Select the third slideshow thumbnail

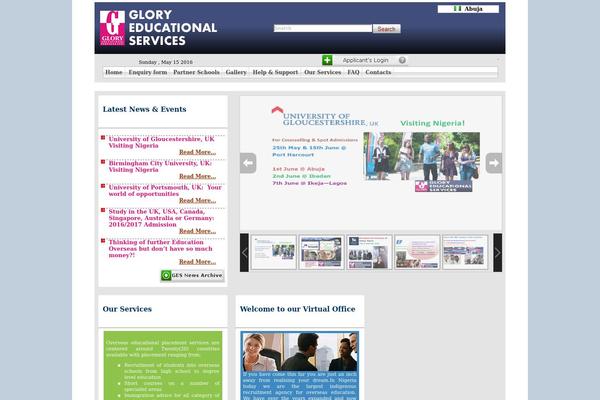[369, 252]
